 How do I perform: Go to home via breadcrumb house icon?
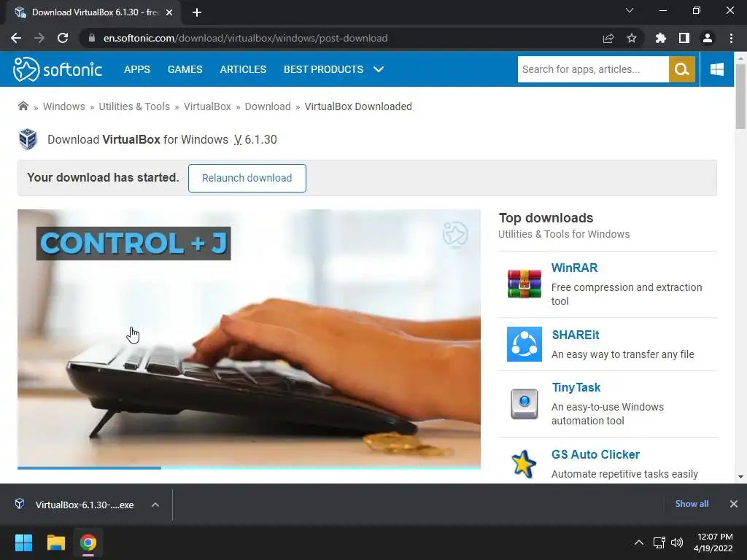point(23,106)
